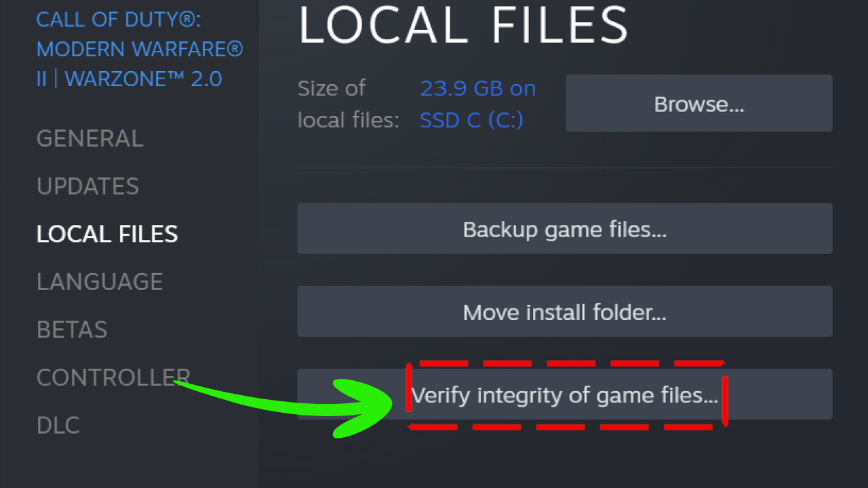Image resolution: width=868 pixels, height=488 pixels.
Task: Click the Browse... button
Action: (x=698, y=104)
